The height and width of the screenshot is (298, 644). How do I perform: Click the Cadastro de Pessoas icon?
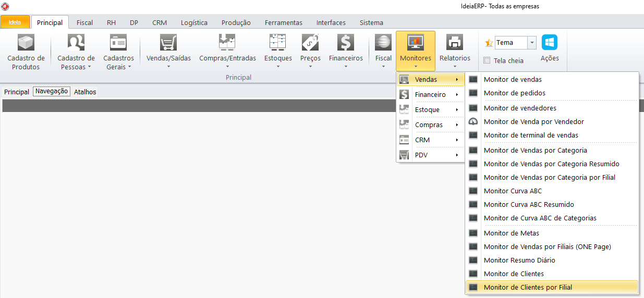coord(76,43)
